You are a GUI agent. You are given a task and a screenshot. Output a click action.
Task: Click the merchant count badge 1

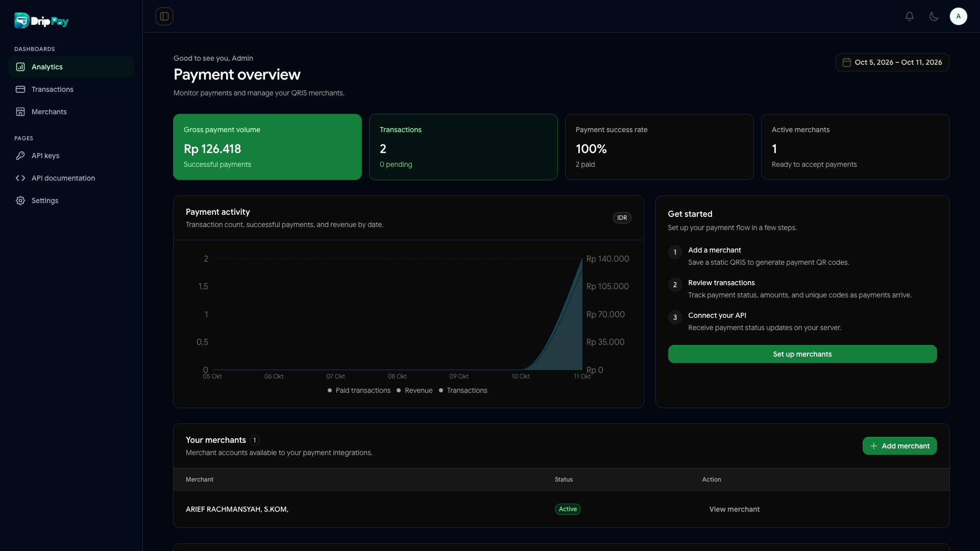pos(255,440)
